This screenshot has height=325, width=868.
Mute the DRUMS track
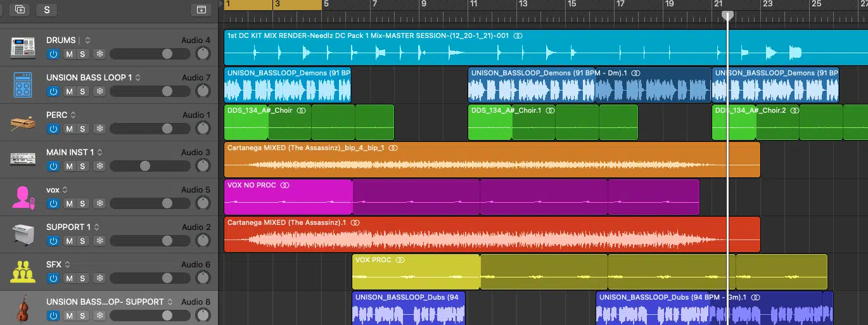pos(69,54)
